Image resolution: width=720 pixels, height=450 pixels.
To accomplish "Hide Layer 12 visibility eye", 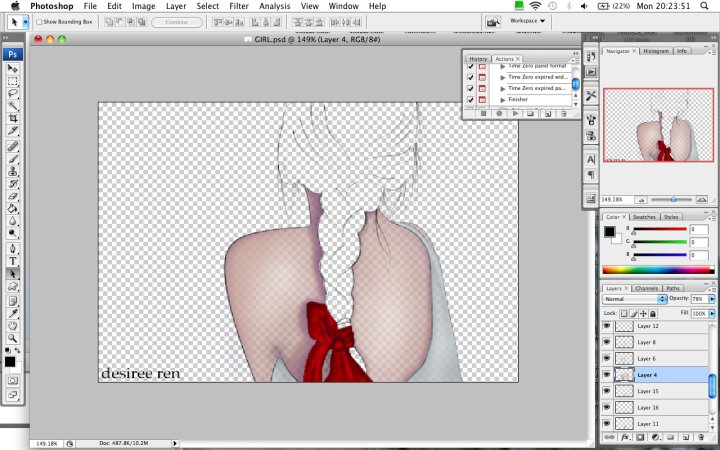I will 607,326.
